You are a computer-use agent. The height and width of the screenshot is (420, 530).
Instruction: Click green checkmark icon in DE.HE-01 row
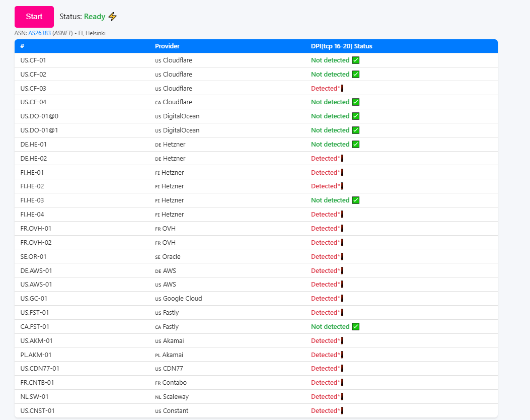355,145
